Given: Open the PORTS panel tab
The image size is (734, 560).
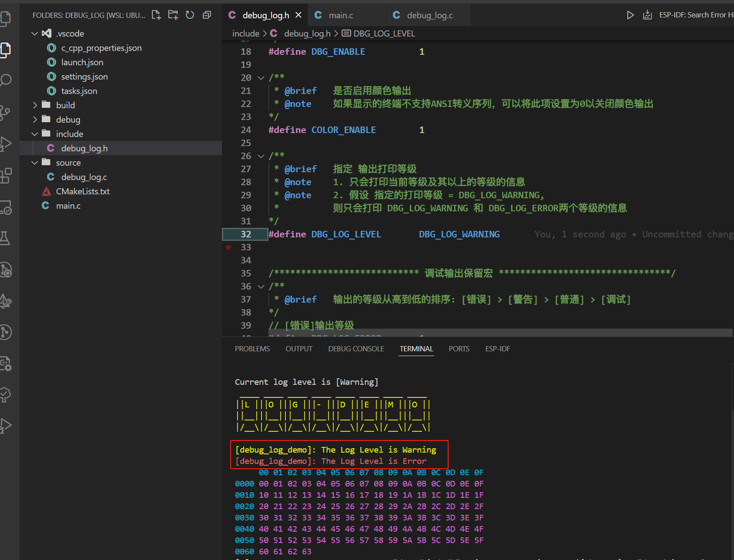Looking at the screenshot, I should click(459, 349).
